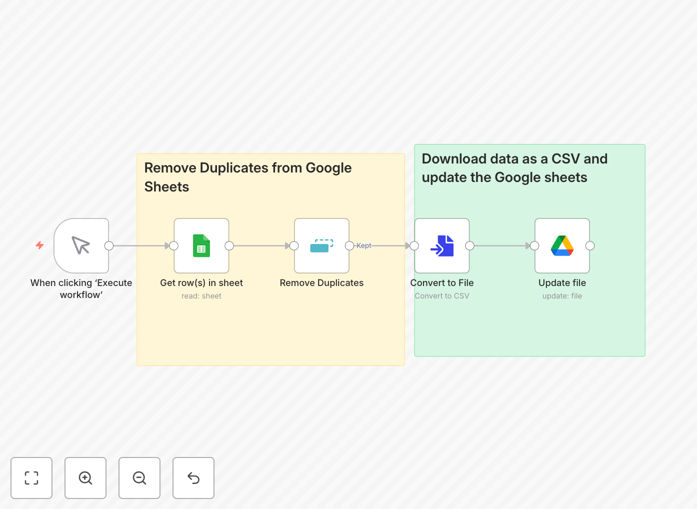
Task: Fit workflow to view button
Action: [32, 478]
